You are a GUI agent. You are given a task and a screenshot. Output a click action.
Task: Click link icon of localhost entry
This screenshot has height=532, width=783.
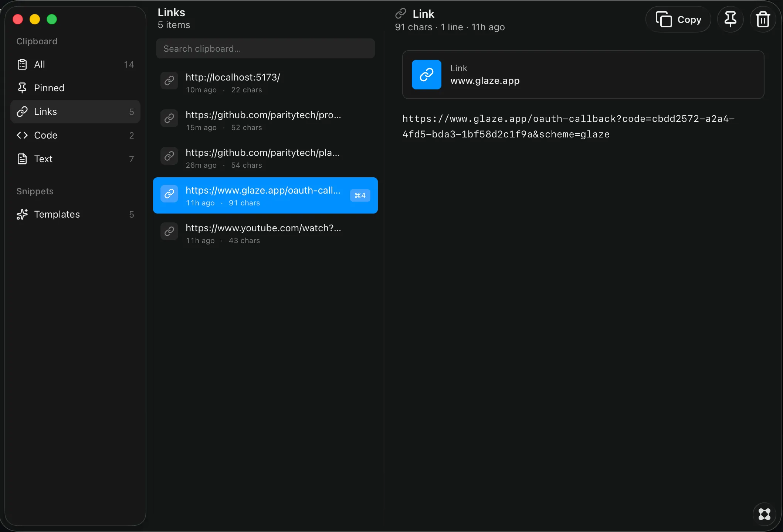click(169, 81)
